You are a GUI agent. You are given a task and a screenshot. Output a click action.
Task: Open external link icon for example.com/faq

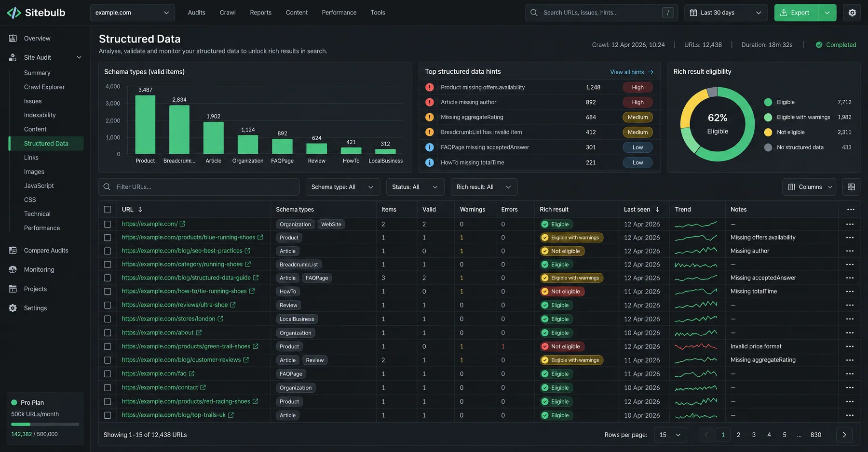pos(192,374)
